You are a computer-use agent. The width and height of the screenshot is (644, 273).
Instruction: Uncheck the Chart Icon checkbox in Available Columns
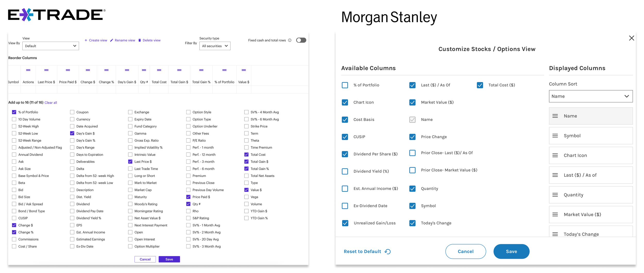(x=345, y=102)
